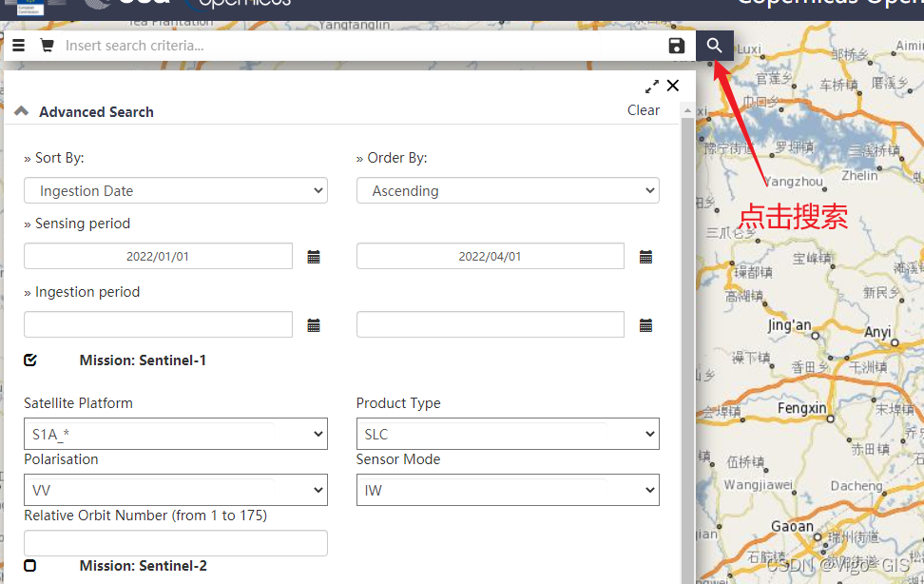This screenshot has height=584, width=924.
Task: Click the Insert search criteria text box
Action: [362, 46]
